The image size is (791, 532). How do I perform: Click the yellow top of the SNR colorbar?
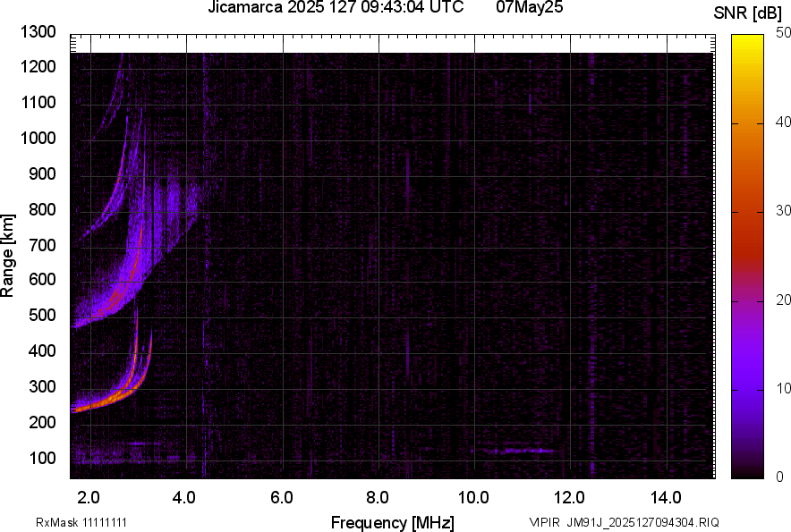[x=748, y=40]
